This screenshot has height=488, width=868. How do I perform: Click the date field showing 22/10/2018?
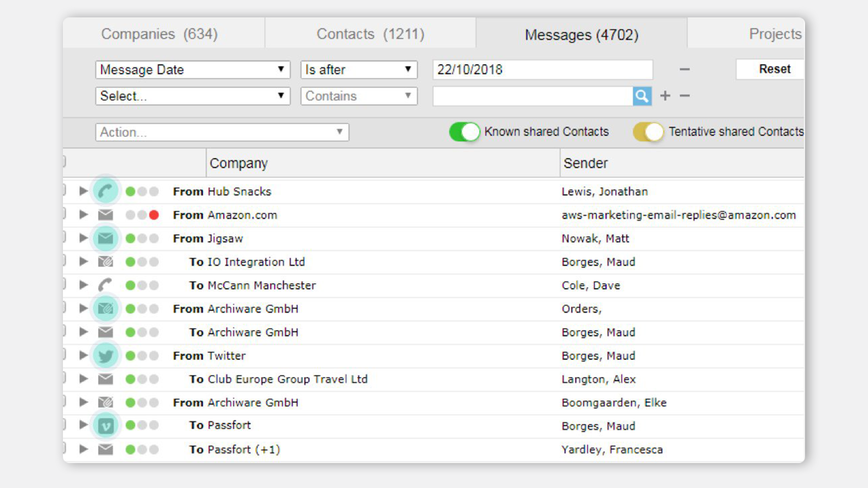541,69
